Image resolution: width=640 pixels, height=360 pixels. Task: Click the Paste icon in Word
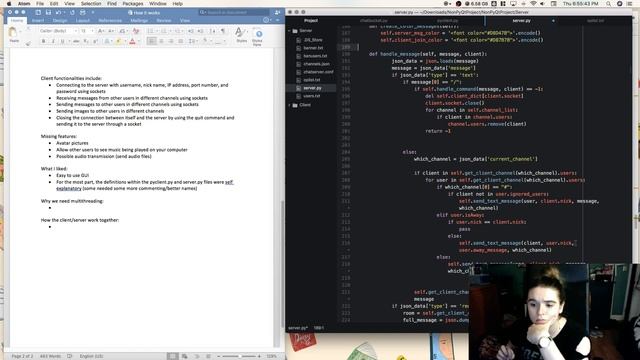(x=13, y=33)
